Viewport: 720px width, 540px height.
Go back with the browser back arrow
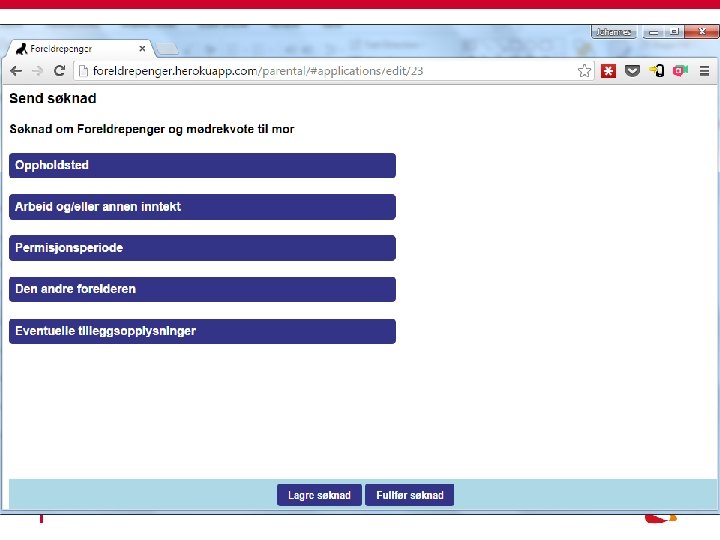coord(16,71)
